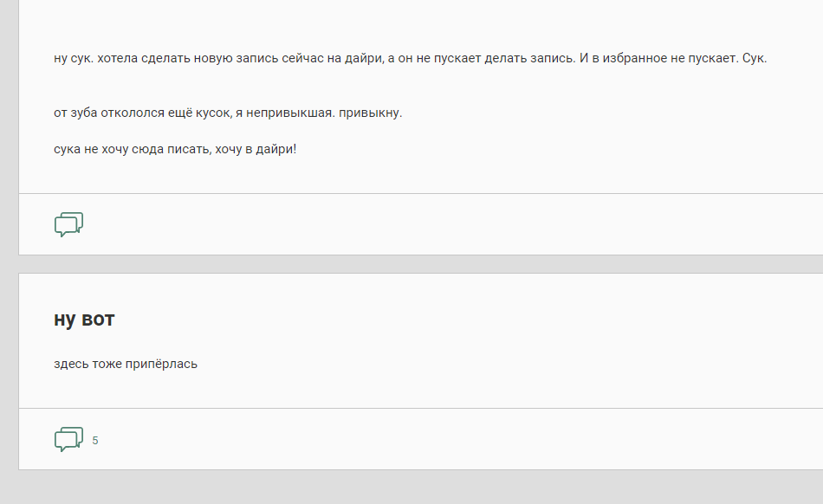The width and height of the screenshot is (823, 504).
Task: Click the word 'привыкну.' in the first post
Action: [370, 113]
